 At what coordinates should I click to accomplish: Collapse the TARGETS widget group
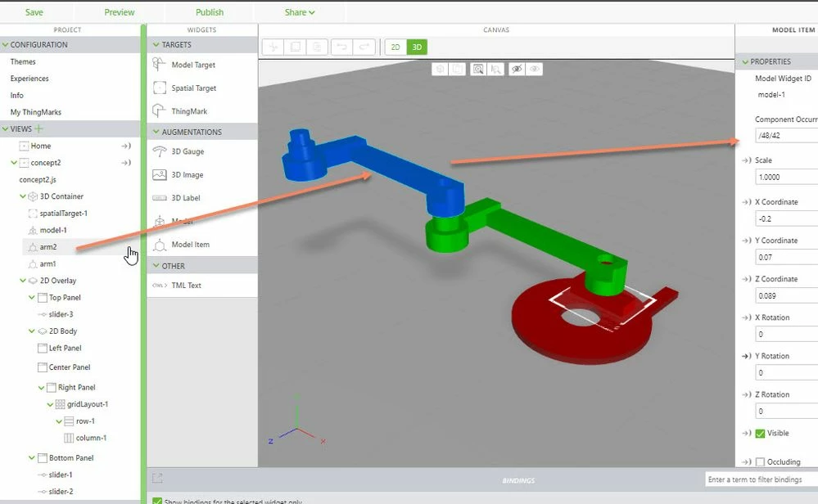click(156, 45)
